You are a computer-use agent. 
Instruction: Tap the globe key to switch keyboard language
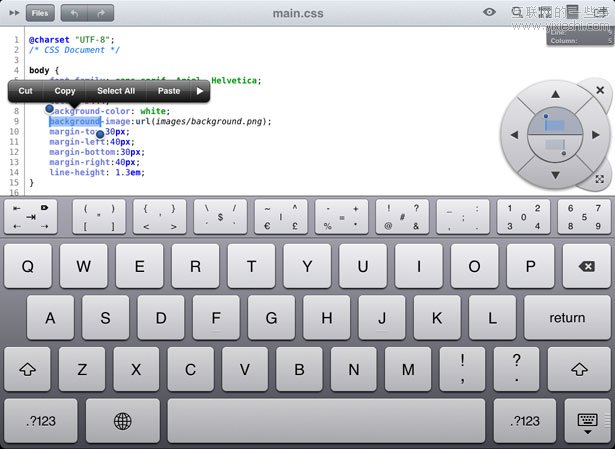pyautogui.click(x=123, y=421)
